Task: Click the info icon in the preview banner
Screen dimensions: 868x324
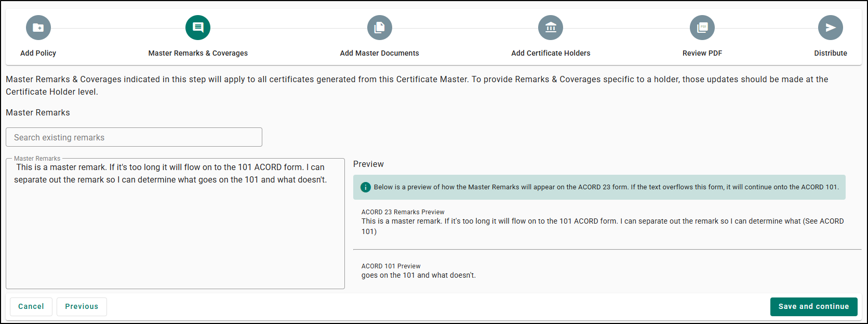Action: [366, 187]
